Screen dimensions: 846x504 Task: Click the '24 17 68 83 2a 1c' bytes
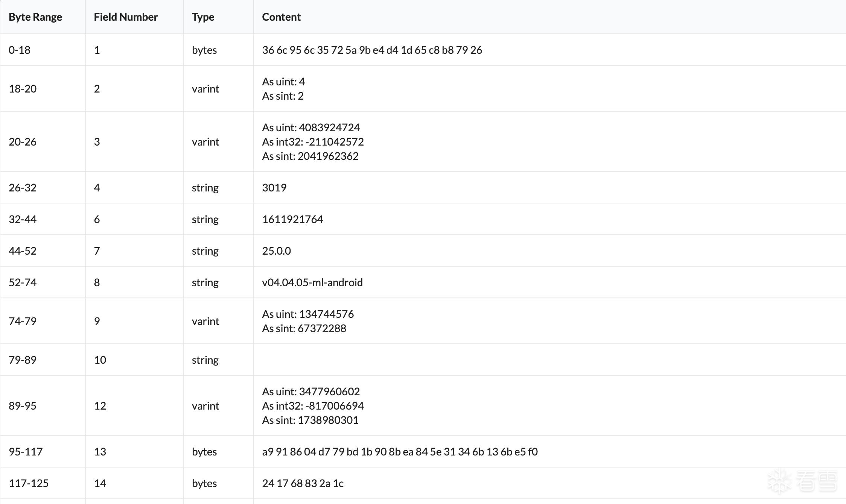[303, 483]
